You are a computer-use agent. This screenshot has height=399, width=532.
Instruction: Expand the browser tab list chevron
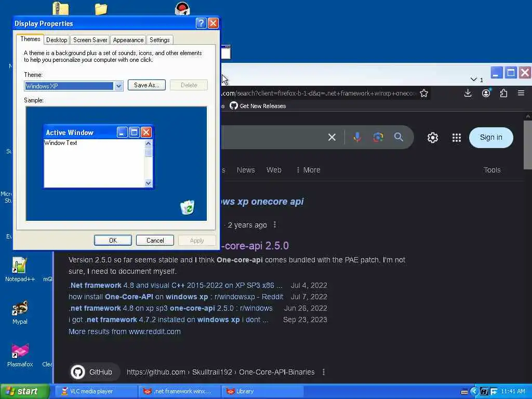click(x=474, y=79)
